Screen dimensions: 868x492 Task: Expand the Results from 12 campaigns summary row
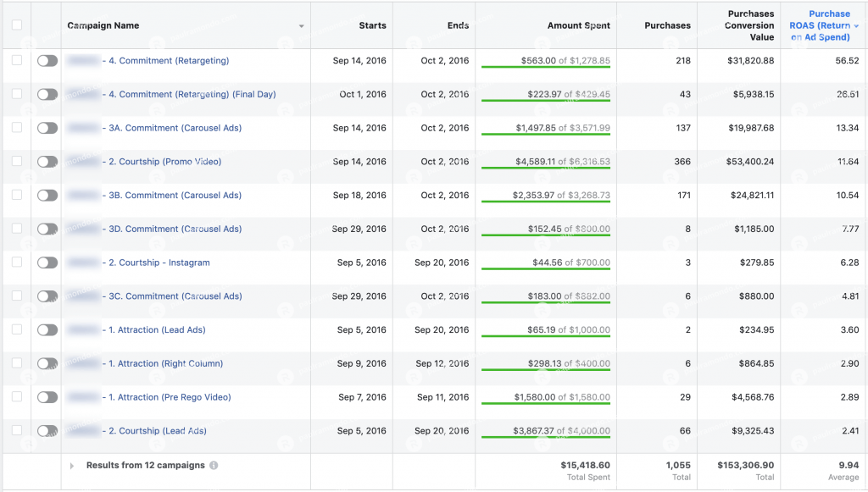[72, 464]
